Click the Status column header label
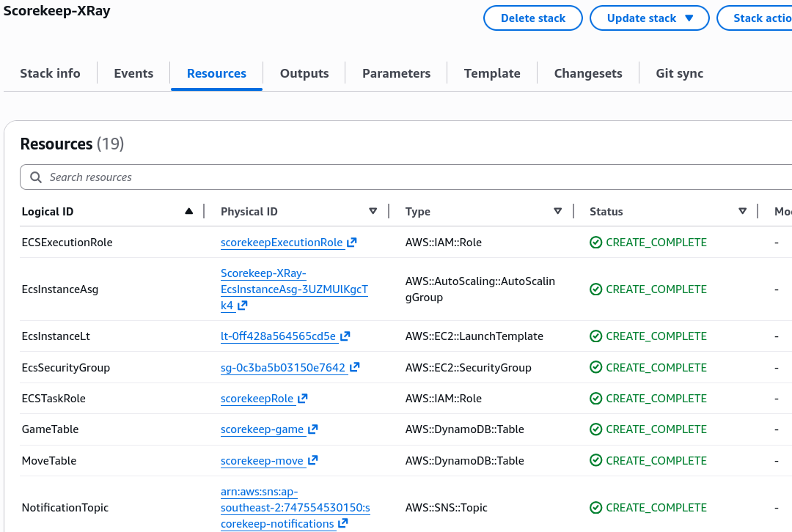This screenshot has width=792, height=532. [x=606, y=212]
